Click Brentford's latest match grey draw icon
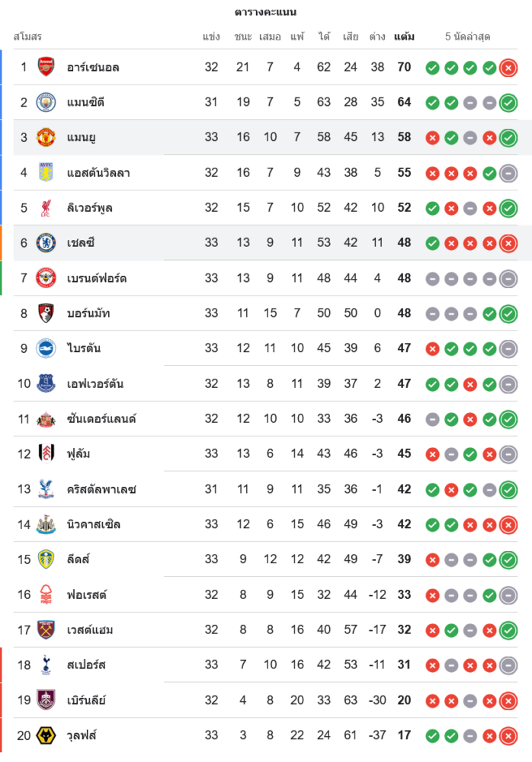This screenshot has width=532, height=762. (x=508, y=279)
